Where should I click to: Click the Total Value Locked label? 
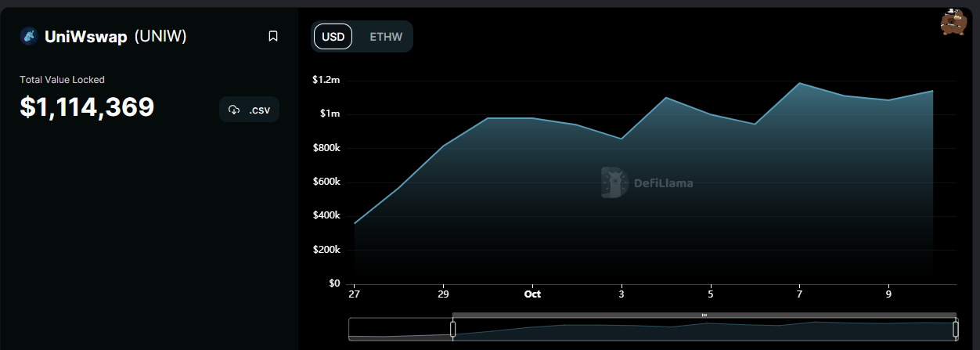(62, 80)
